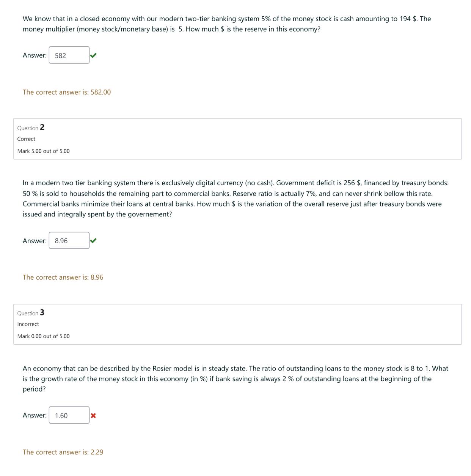Click the green checkmark beside 8.96
471x476 pixels.
(x=93, y=241)
